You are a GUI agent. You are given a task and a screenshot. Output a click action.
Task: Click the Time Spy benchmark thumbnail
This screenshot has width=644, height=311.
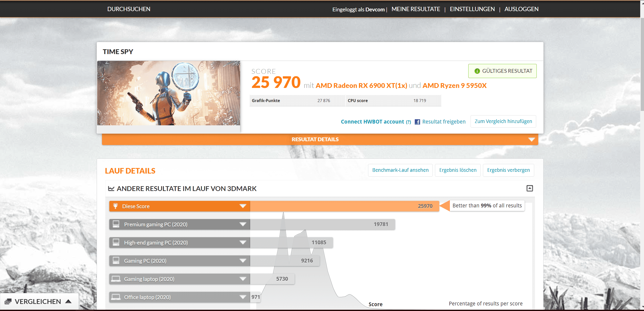[x=168, y=93]
